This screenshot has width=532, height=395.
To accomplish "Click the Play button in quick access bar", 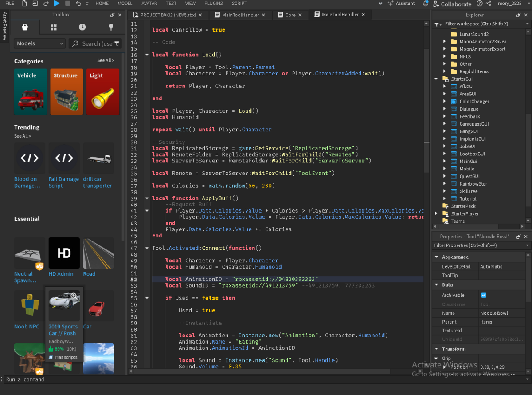I will click(x=57, y=3).
